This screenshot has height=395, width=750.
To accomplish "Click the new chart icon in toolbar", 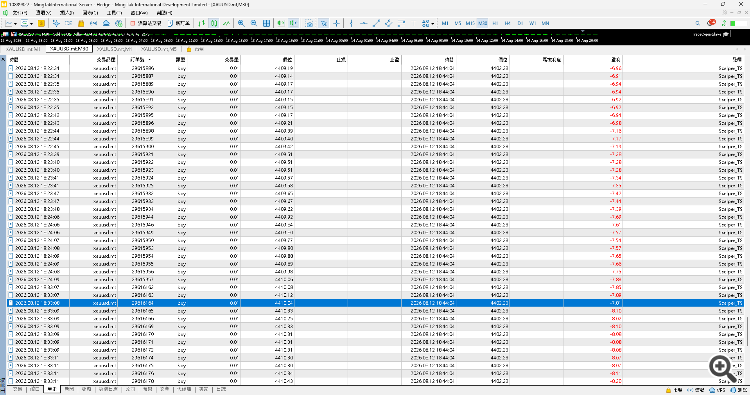I will pyautogui.click(x=9, y=23).
